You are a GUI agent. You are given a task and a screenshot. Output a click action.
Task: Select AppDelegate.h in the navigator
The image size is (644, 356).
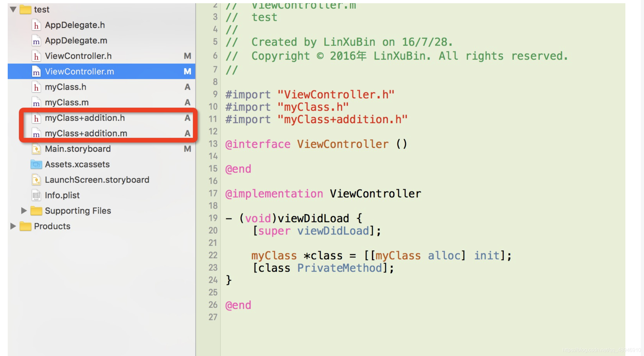75,25
